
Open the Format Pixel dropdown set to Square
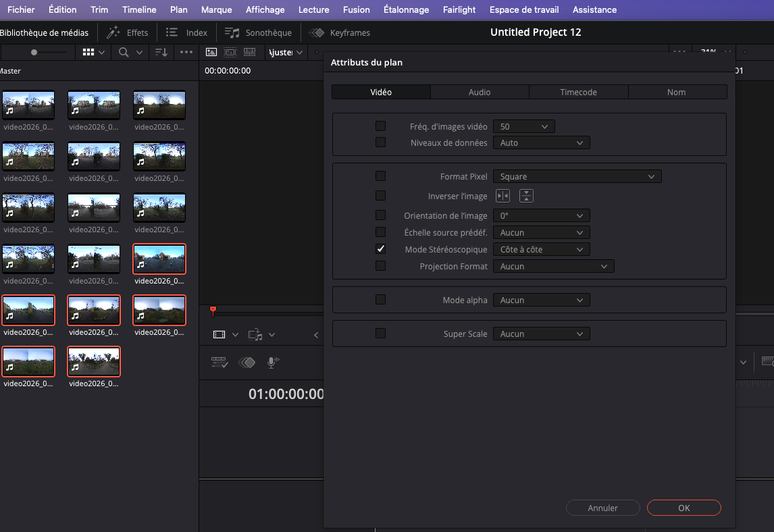pos(577,176)
